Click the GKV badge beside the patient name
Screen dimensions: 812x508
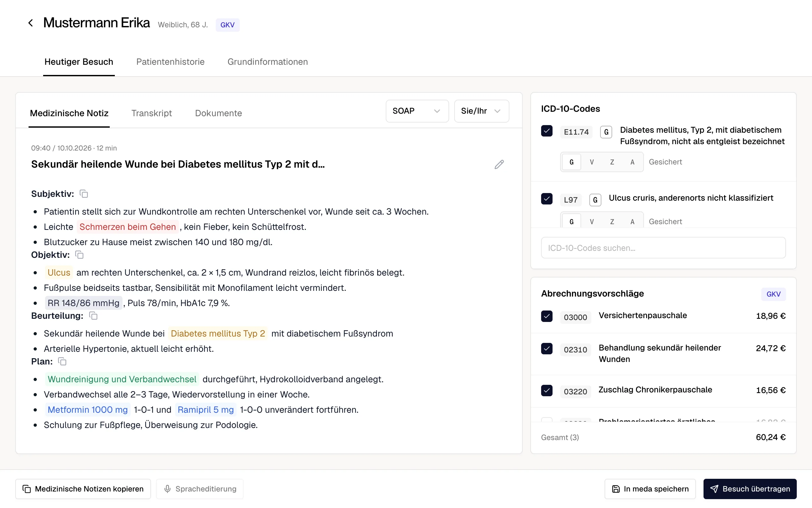click(x=227, y=25)
